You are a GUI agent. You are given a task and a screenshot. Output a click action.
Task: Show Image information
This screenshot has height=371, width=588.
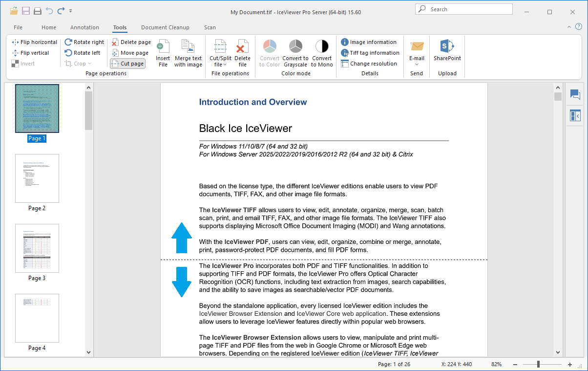click(369, 42)
